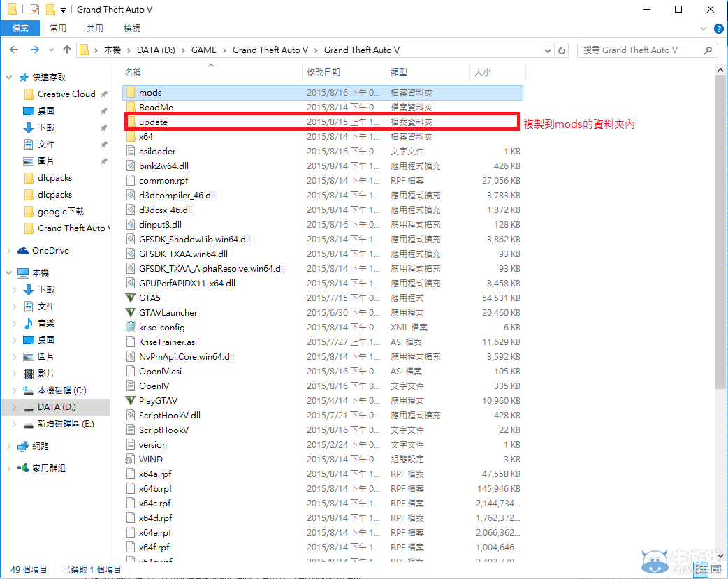The width and height of the screenshot is (728, 579).
Task: Open the address bar history dropdown
Action: coord(547,50)
